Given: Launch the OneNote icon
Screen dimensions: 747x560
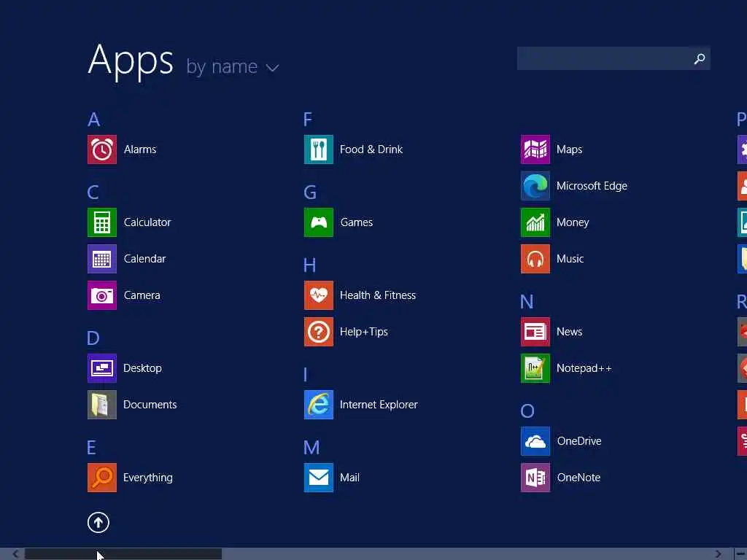Looking at the screenshot, I should (x=535, y=478).
